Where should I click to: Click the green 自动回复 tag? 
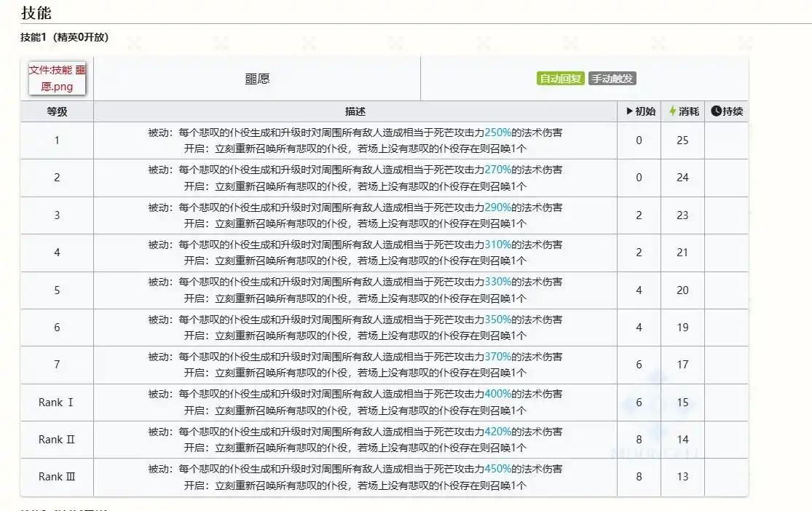point(560,79)
